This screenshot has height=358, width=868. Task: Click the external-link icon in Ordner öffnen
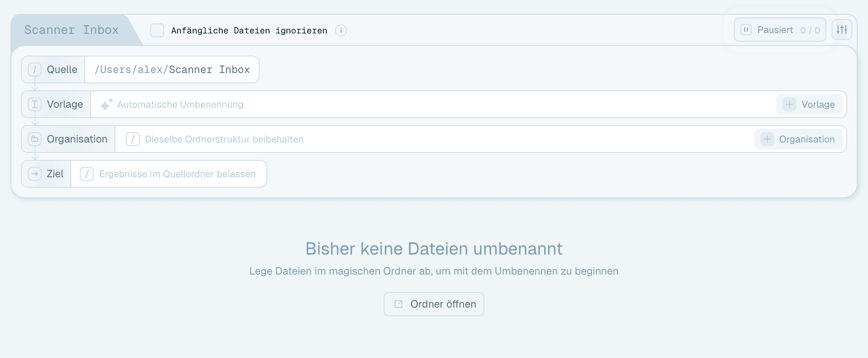pos(398,304)
